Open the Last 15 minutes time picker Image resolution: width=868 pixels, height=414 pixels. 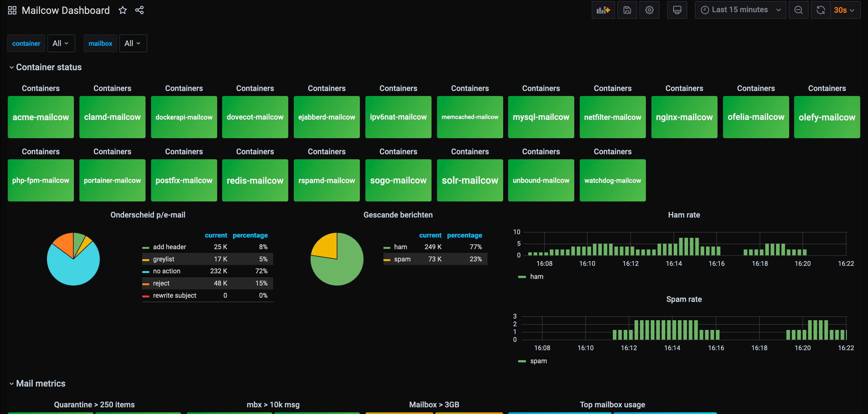click(x=740, y=10)
